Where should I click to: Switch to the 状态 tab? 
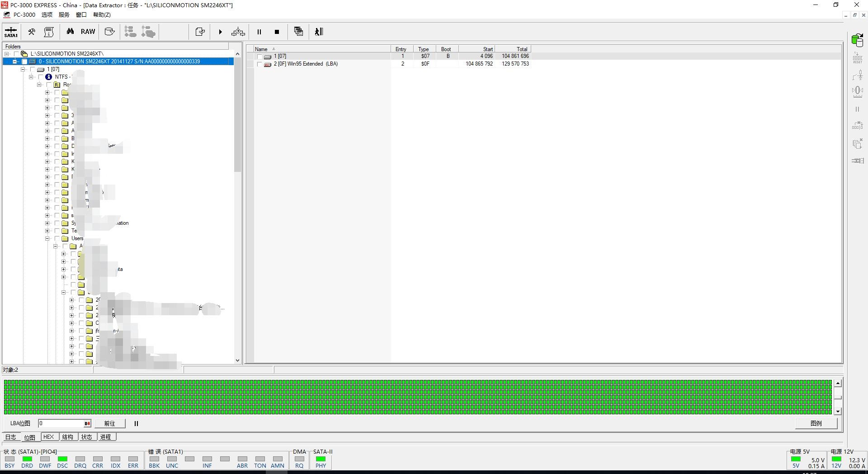coord(87,437)
